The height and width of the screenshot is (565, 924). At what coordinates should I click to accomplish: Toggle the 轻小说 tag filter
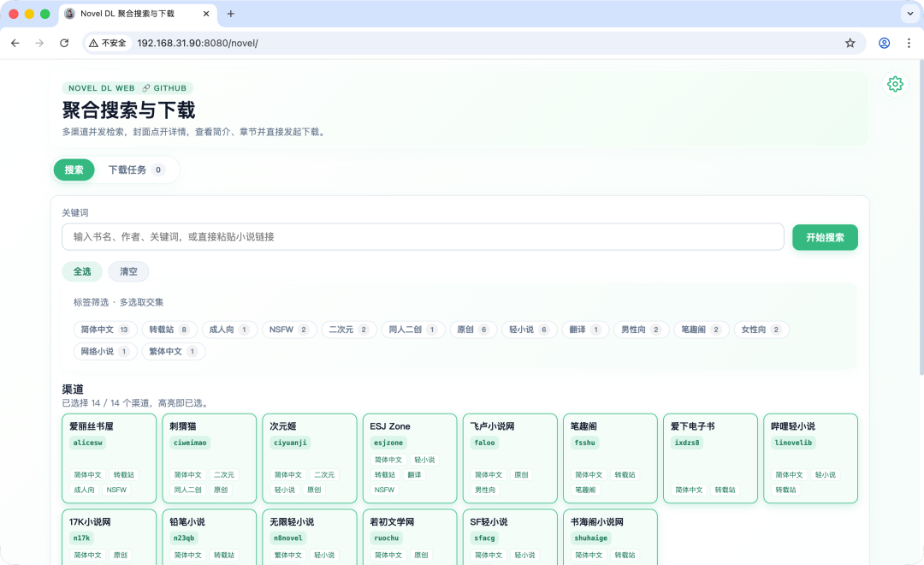coord(529,330)
